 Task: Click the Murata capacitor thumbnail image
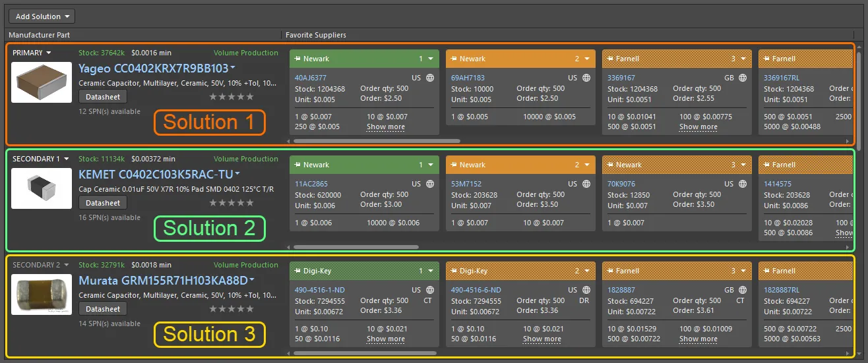[x=42, y=294]
